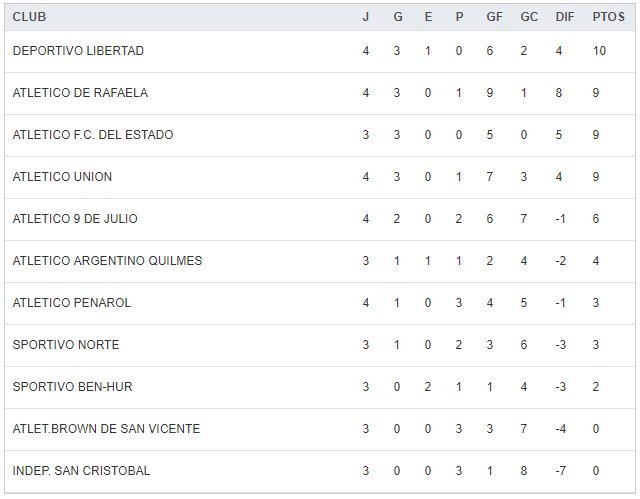The height and width of the screenshot is (499, 640).
Task: Click Deportivo Libertad's 10 points value
Action: [x=599, y=51]
